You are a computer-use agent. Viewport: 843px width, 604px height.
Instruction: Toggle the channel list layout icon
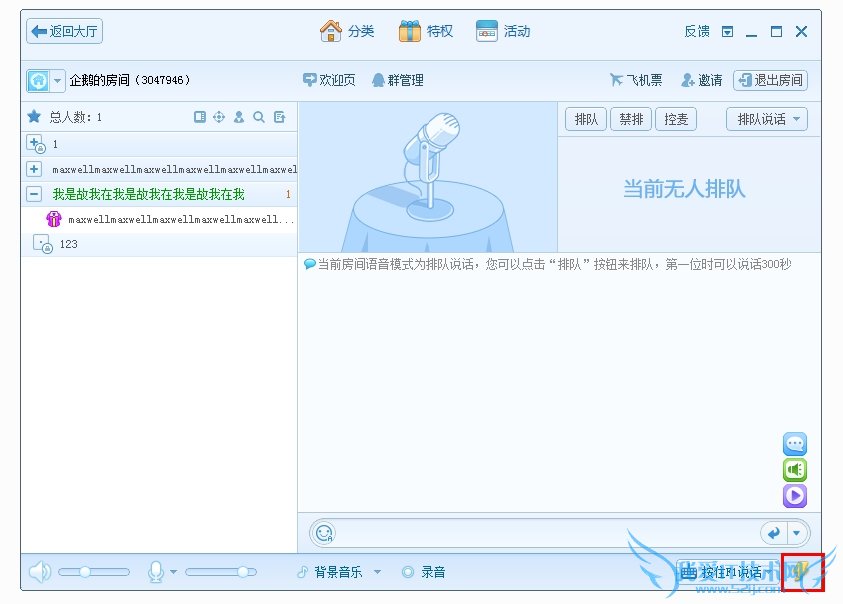pyautogui.click(x=199, y=117)
